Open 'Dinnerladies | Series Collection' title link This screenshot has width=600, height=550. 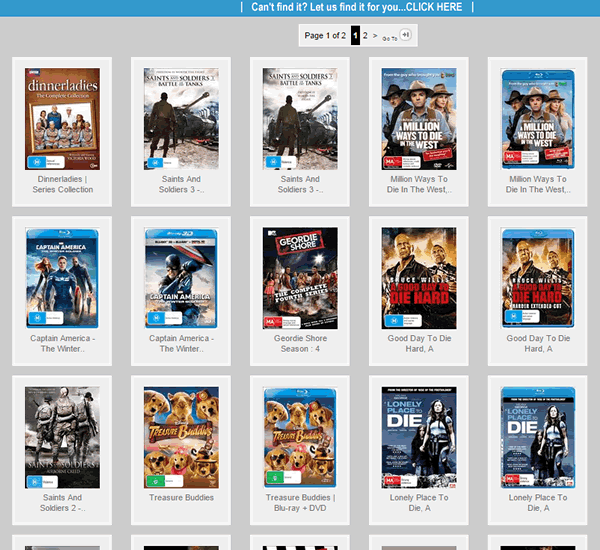63,184
